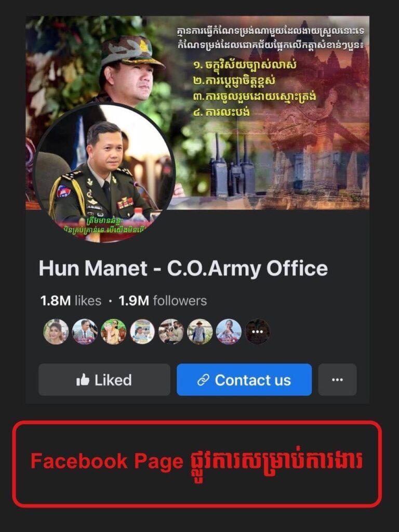Image resolution: width=399 pixels, height=532 pixels.
Task: Click the page title Hun Manet - C.O.Army Office
Action: (x=183, y=269)
